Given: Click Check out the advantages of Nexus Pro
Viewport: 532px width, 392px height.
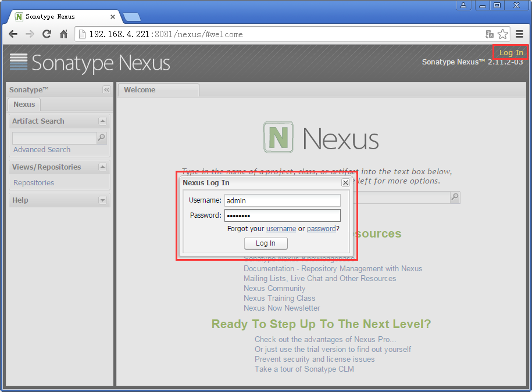Looking at the screenshot, I should pyautogui.click(x=326, y=340).
